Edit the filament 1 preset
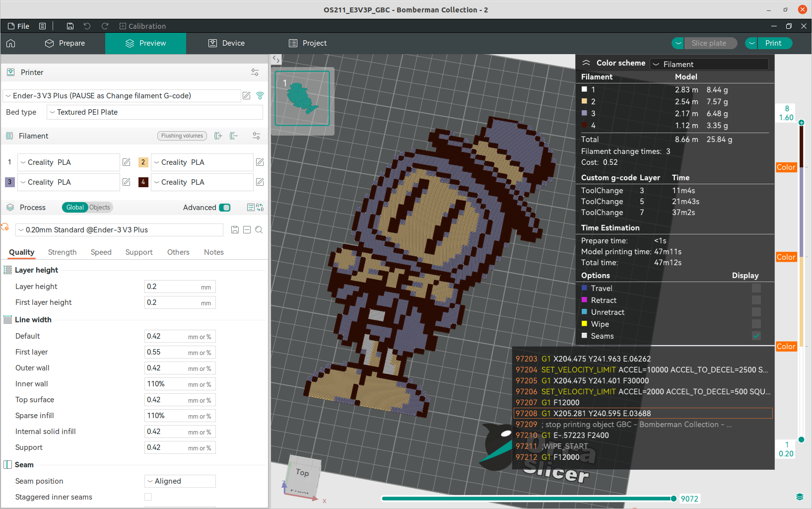The width and height of the screenshot is (812, 509). 127,162
